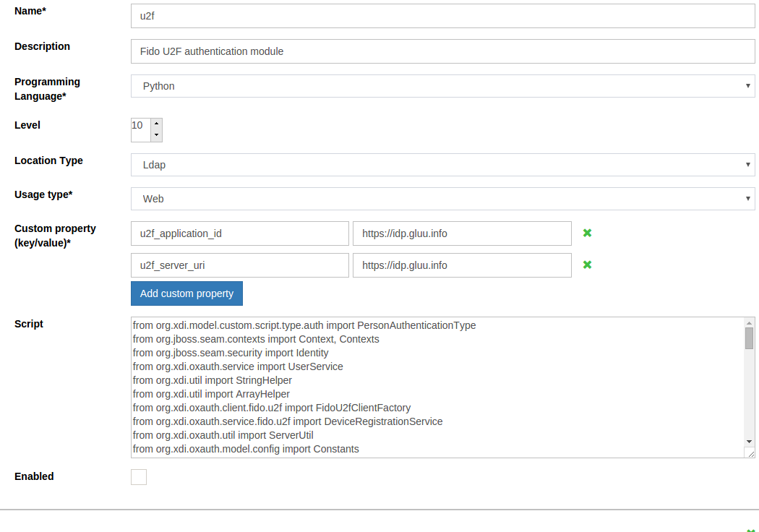Delete the u2f_server_uri property row
Image resolution: width=759 pixels, height=532 pixels.
(587, 265)
